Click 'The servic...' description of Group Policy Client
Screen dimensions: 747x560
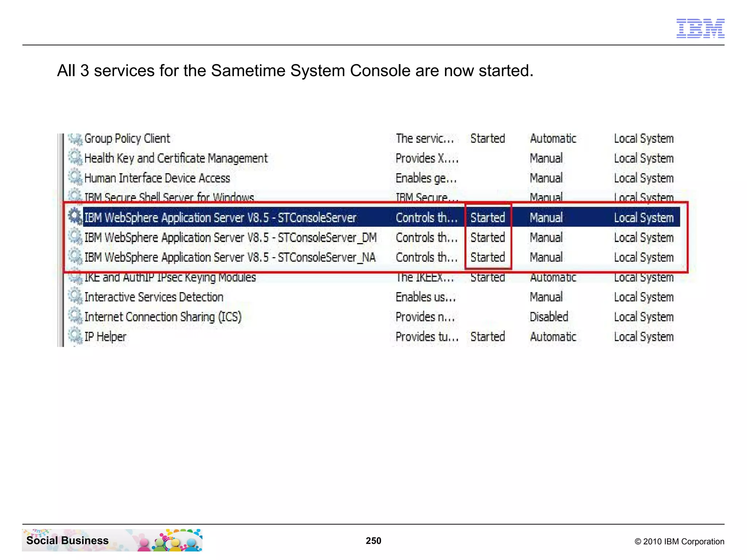[x=425, y=139]
